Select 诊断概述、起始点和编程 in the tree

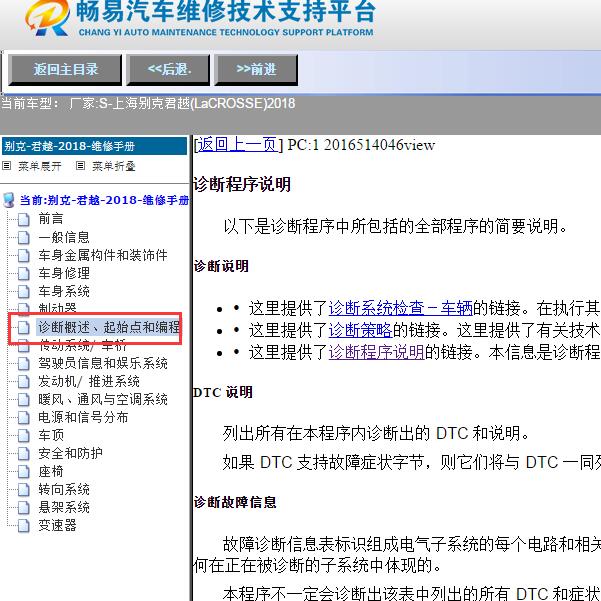pyautogui.click(x=108, y=327)
